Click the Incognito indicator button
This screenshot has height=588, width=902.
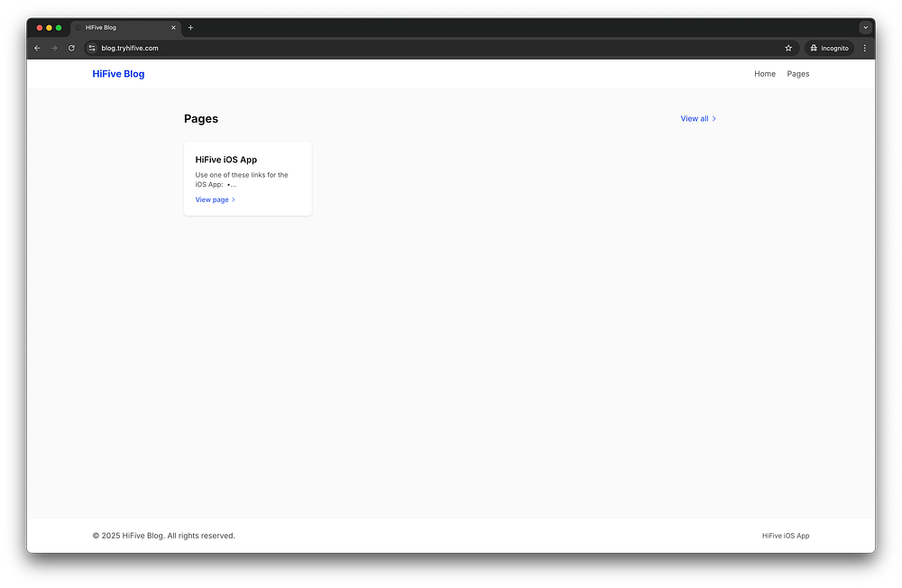pos(829,49)
